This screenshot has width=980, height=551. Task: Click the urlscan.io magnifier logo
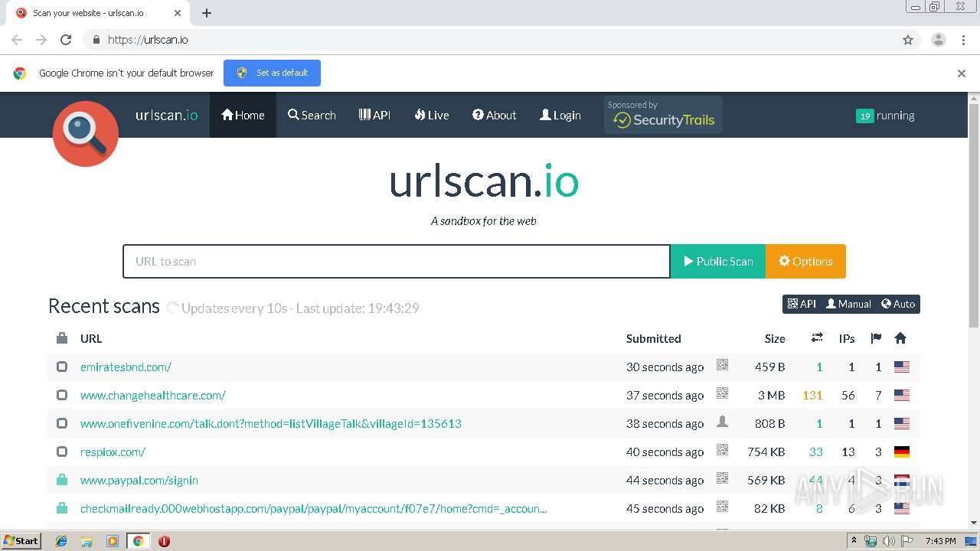tap(86, 134)
